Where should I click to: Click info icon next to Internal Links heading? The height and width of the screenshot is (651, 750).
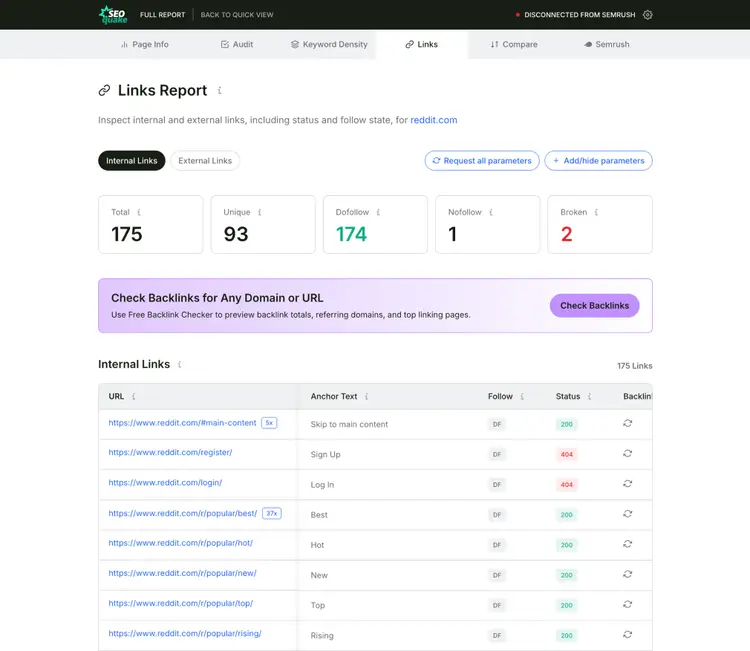[179, 364]
